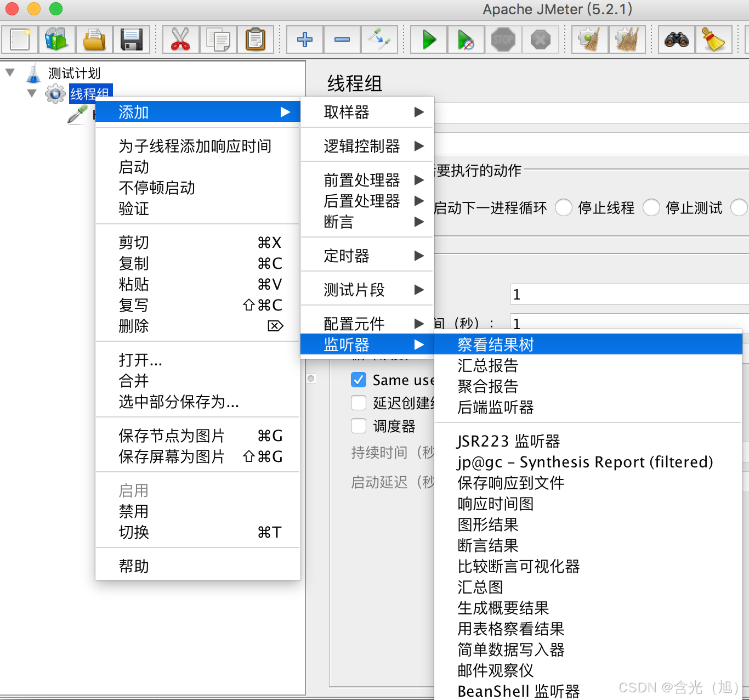The width and height of the screenshot is (749, 700).
Task: Collapse the 测试计划 tree node
Action: [10, 72]
